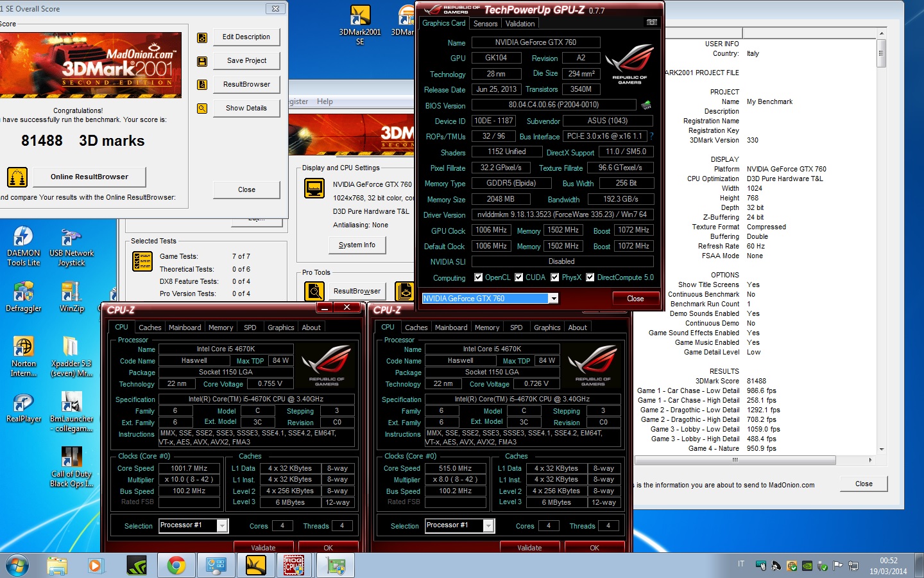Click the vertical scrollbar thumb in project details
The height and width of the screenshot is (578, 924).
point(882,53)
